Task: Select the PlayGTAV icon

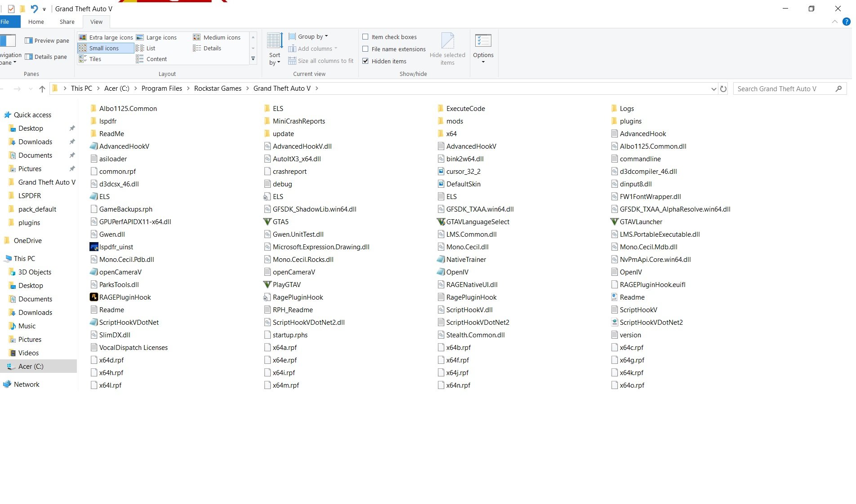Action: pos(267,284)
